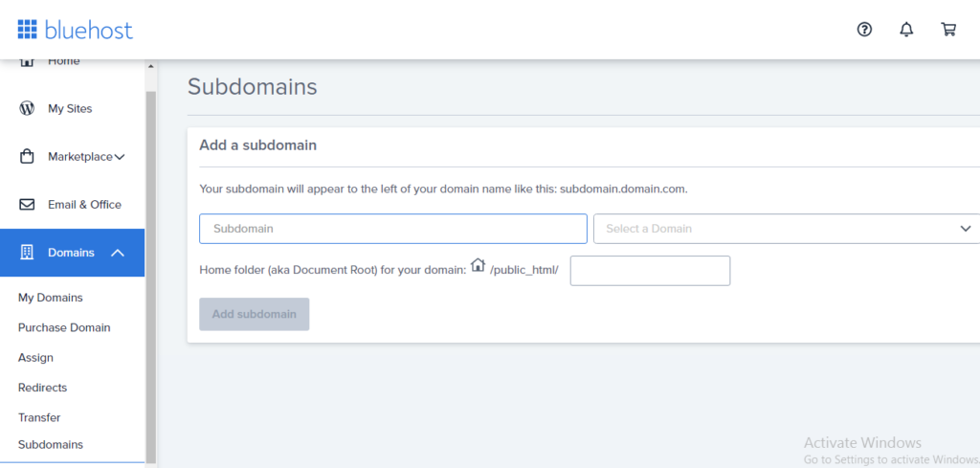Viewport: 980px width, 468px height.
Task: Click the Bluehost logo
Action: point(75,30)
